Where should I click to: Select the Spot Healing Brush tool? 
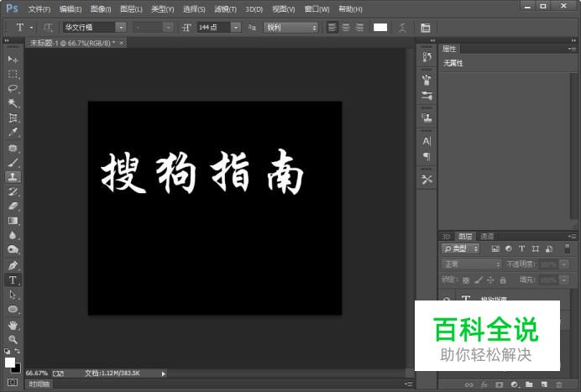pos(13,149)
